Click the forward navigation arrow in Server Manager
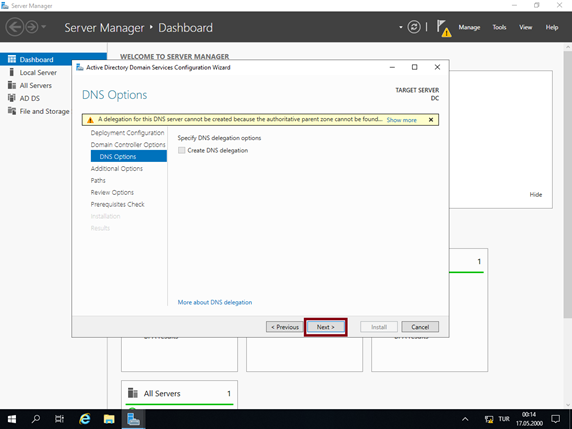Screen dimensions: 572x429 click(x=32, y=27)
